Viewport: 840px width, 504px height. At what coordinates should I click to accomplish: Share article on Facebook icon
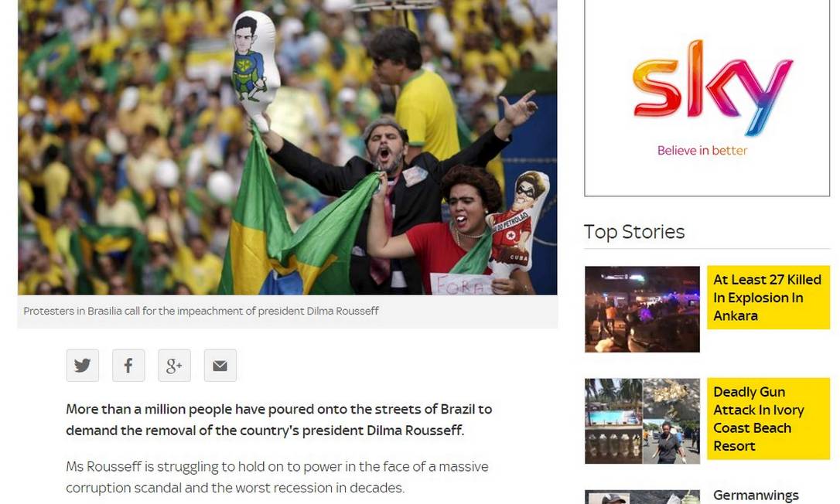point(128,366)
